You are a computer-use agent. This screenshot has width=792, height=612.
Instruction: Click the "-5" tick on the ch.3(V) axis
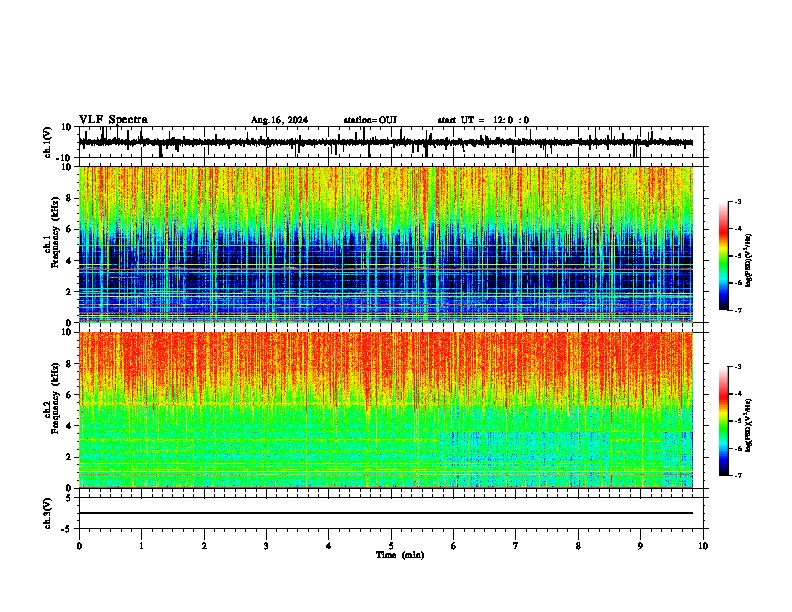(68, 529)
